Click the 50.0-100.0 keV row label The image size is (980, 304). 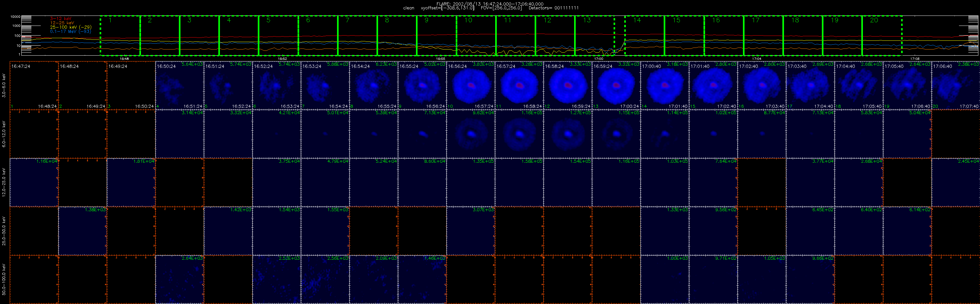[x=4, y=279]
